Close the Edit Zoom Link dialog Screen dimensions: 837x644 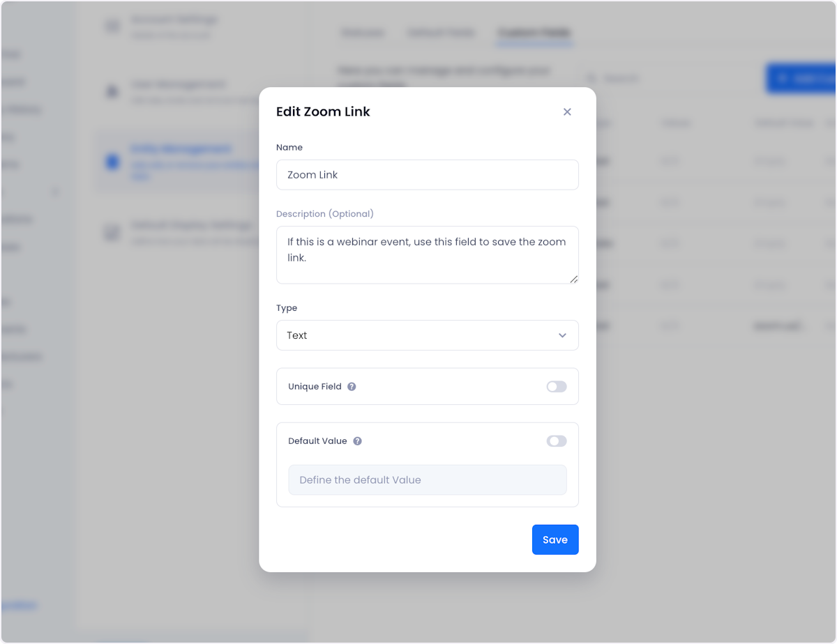567,112
